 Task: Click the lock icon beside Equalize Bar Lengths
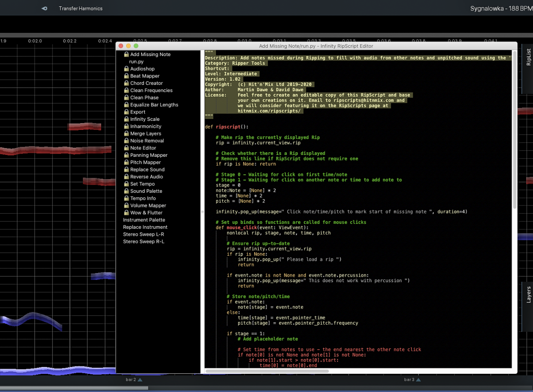click(126, 104)
